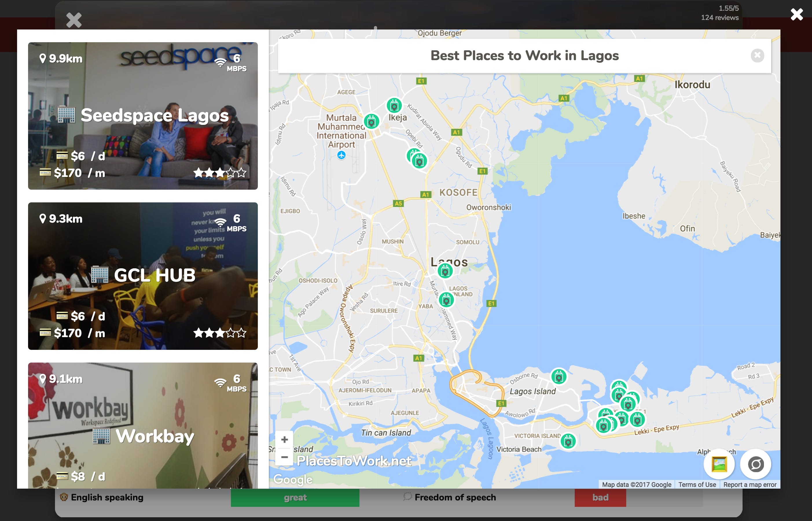Click the GCL HUB distance pin icon
Image resolution: width=812 pixels, height=521 pixels.
coord(43,219)
